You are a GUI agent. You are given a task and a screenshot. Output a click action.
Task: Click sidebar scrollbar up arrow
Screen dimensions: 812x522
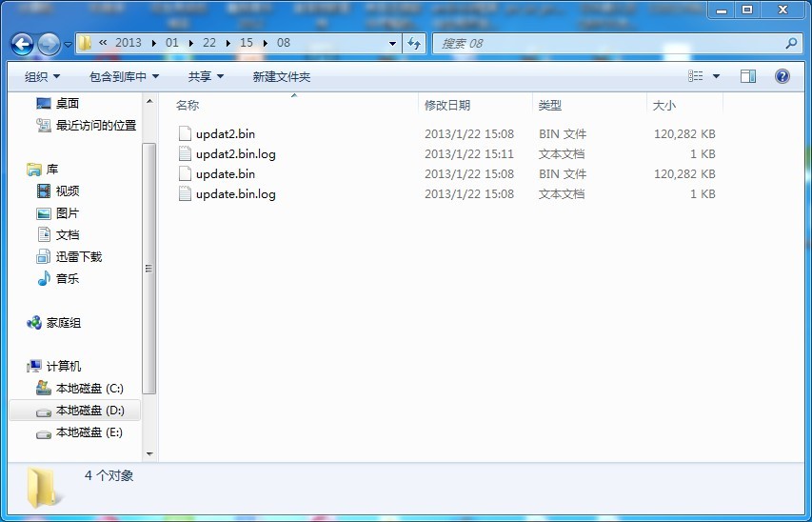point(149,101)
